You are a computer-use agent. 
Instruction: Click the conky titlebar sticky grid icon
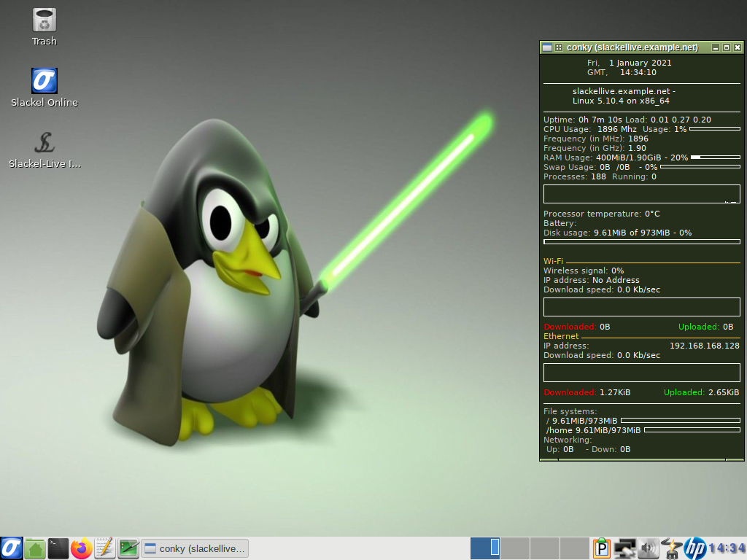click(559, 47)
